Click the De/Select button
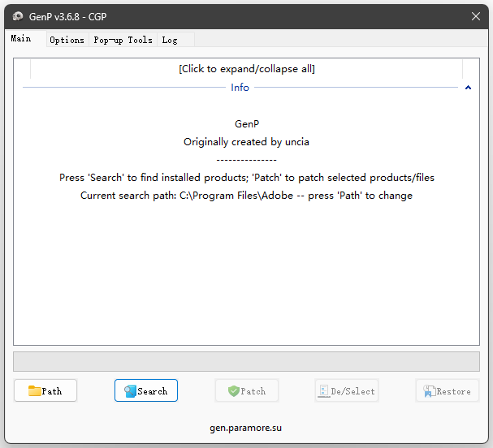Viewport: 493px width, 448px height. 347,390
